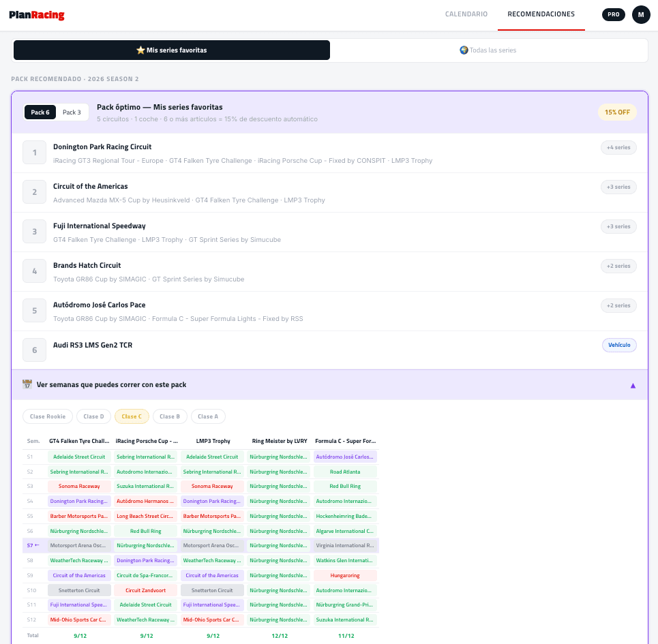Click the Ring Meister by LVRY header

point(280,441)
